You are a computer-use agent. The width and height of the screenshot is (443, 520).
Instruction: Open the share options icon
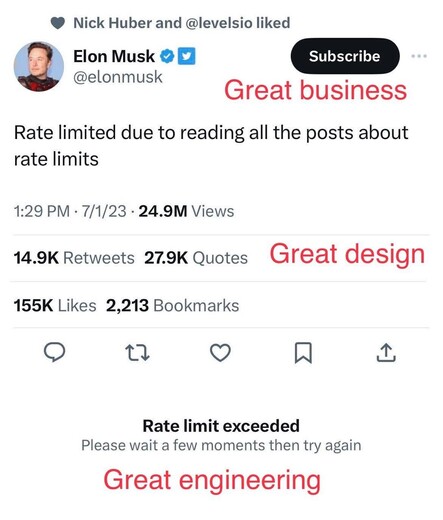[x=386, y=353]
